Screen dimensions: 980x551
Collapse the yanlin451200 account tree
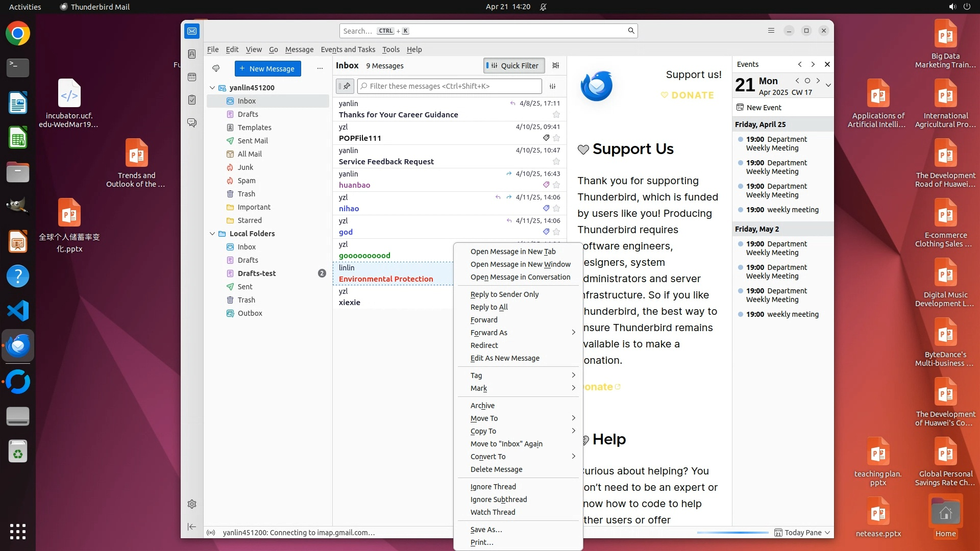[212, 88]
